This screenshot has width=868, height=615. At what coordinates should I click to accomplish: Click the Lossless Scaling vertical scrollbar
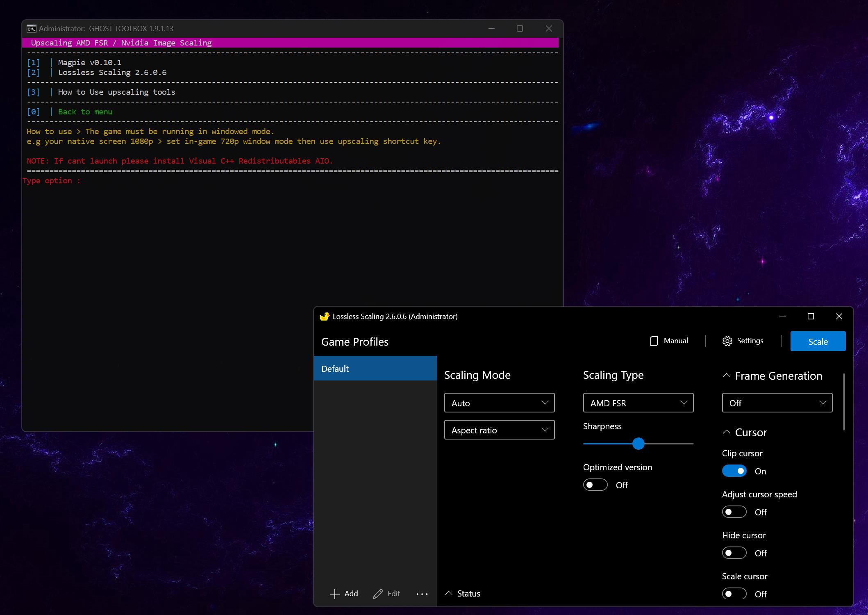(844, 402)
